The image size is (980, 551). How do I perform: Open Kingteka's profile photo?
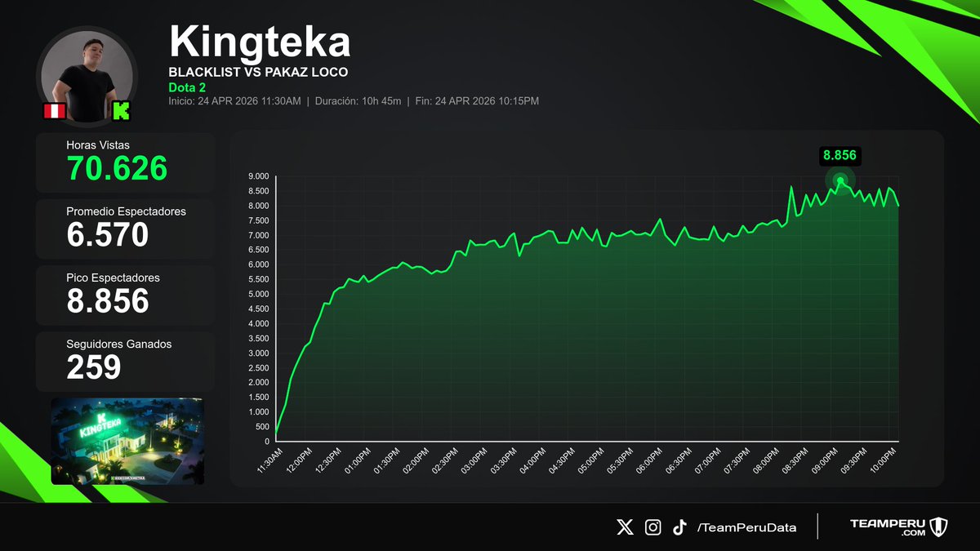pyautogui.click(x=87, y=77)
